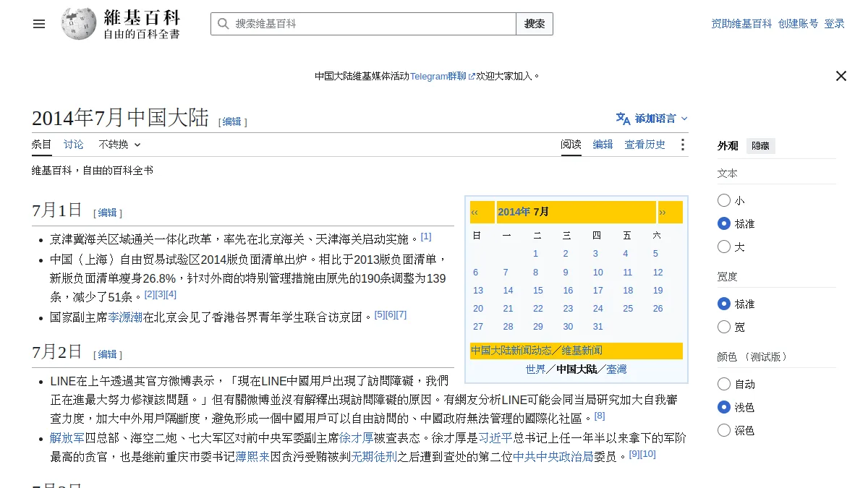The image size is (868, 488).
Task: Open the 世界 link below calendar
Action: [x=535, y=369]
